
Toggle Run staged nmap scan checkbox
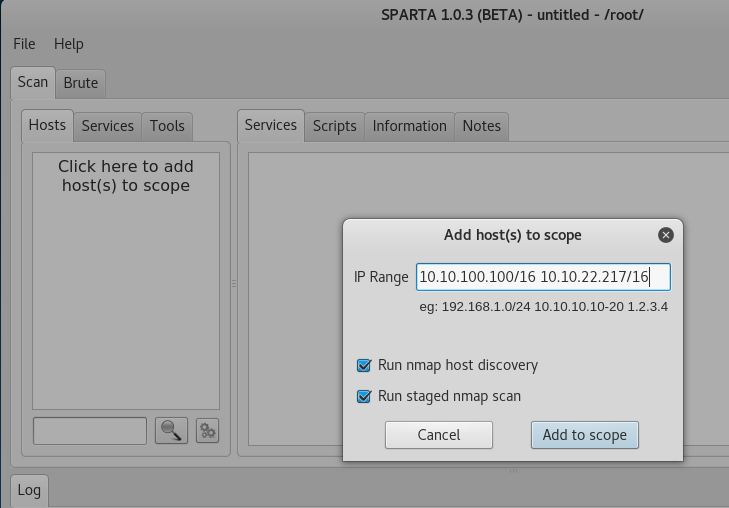pyautogui.click(x=364, y=397)
